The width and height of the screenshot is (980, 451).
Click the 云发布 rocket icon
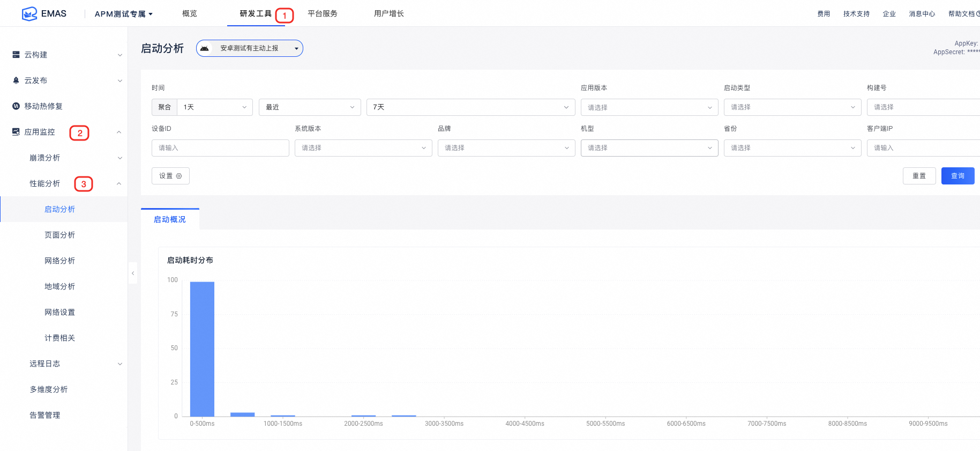[x=16, y=80]
